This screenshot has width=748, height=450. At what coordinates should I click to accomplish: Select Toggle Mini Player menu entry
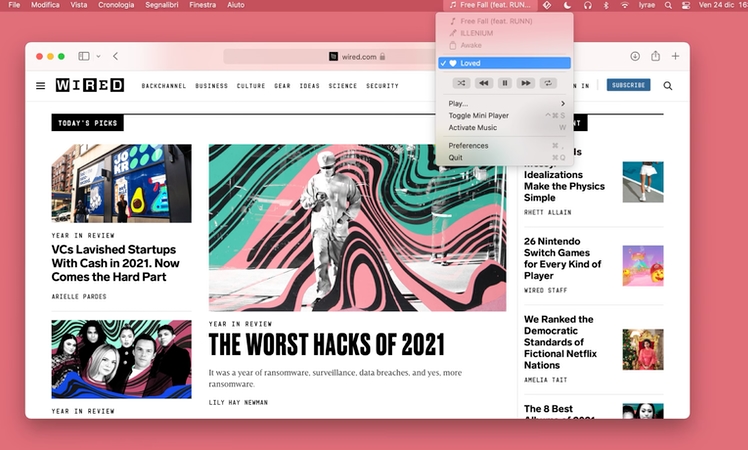[x=479, y=116]
